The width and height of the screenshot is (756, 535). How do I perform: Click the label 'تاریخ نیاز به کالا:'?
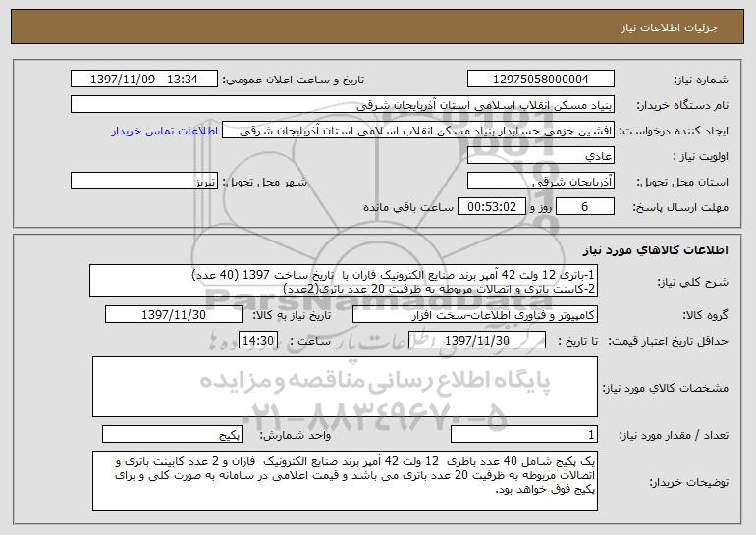tap(292, 316)
